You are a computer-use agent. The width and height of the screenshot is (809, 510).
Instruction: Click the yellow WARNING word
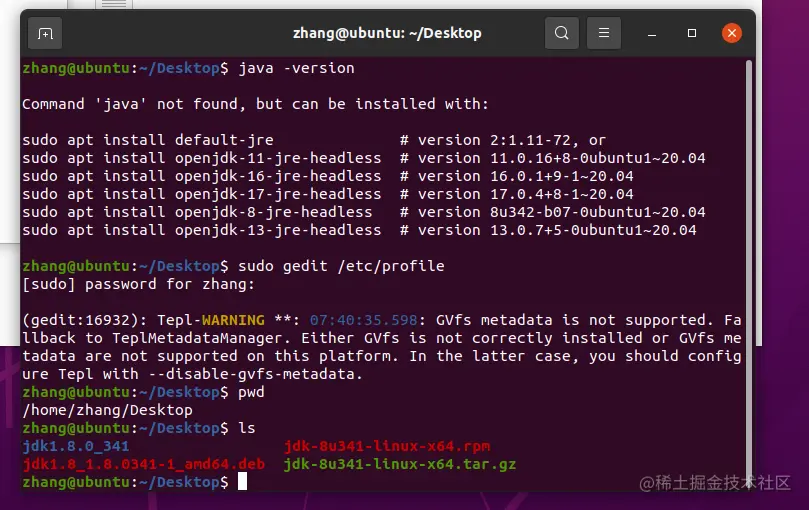pyautogui.click(x=233, y=320)
